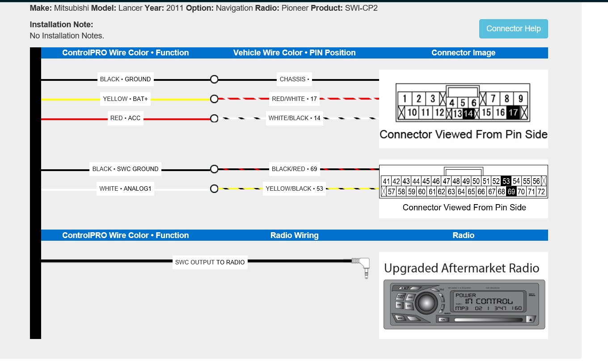The image size is (608, 364).
Task: Click pin 41 in the lower connector
Action: (x=386, y=181)
